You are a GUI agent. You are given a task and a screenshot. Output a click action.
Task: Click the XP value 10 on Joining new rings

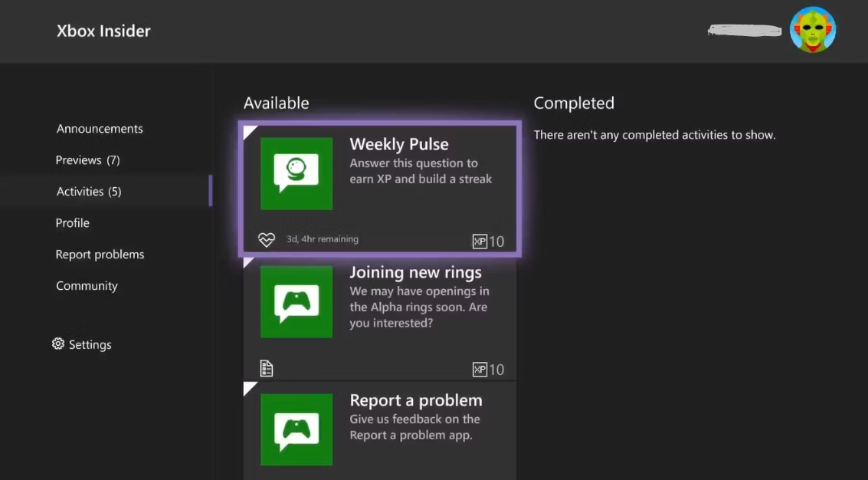tap(496, 370)
